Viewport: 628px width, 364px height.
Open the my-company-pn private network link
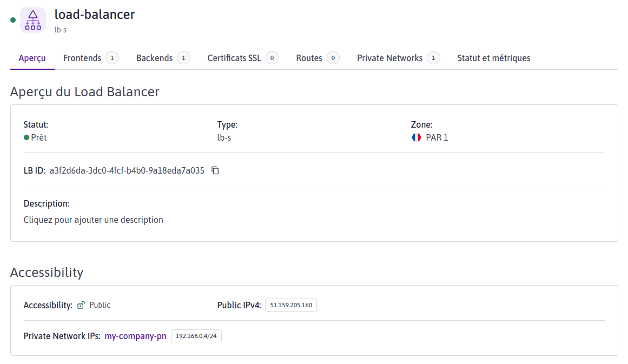click(135, 336)
